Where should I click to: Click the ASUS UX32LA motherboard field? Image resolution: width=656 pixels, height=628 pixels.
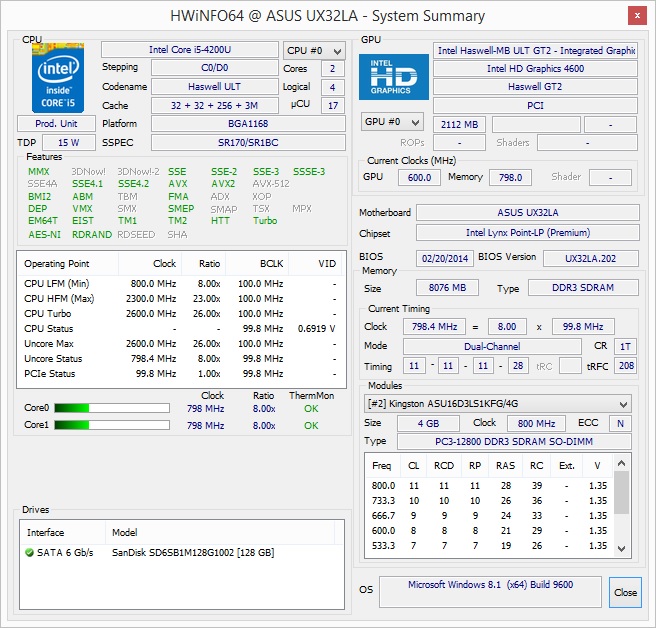[x=528, y=213]
